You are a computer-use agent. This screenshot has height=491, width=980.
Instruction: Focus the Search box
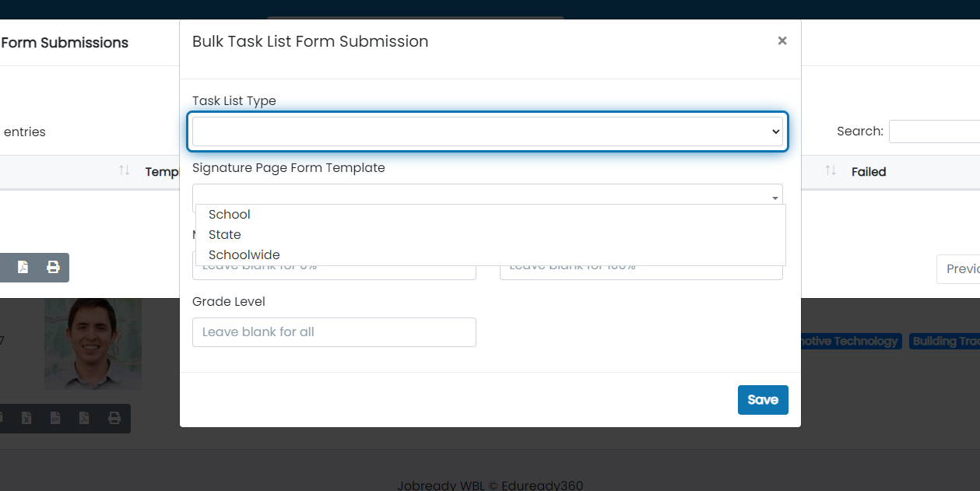tap(934, 132)
